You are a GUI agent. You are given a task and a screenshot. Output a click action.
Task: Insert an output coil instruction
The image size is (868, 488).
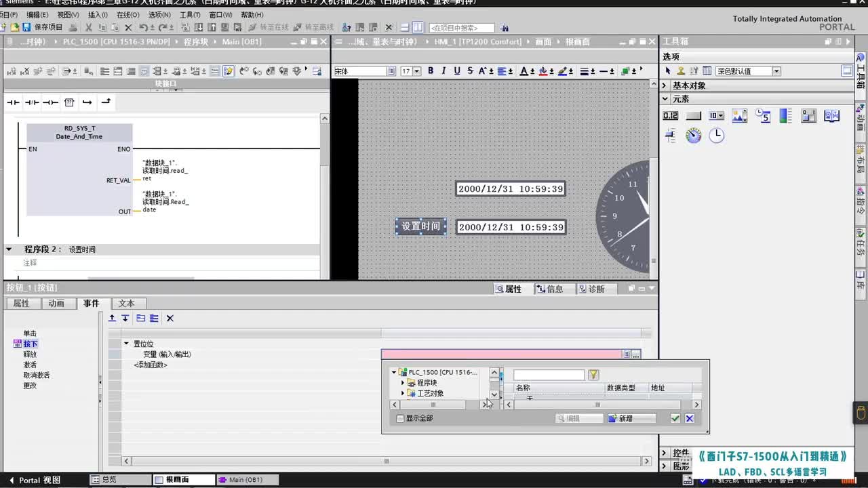(50, 102)
